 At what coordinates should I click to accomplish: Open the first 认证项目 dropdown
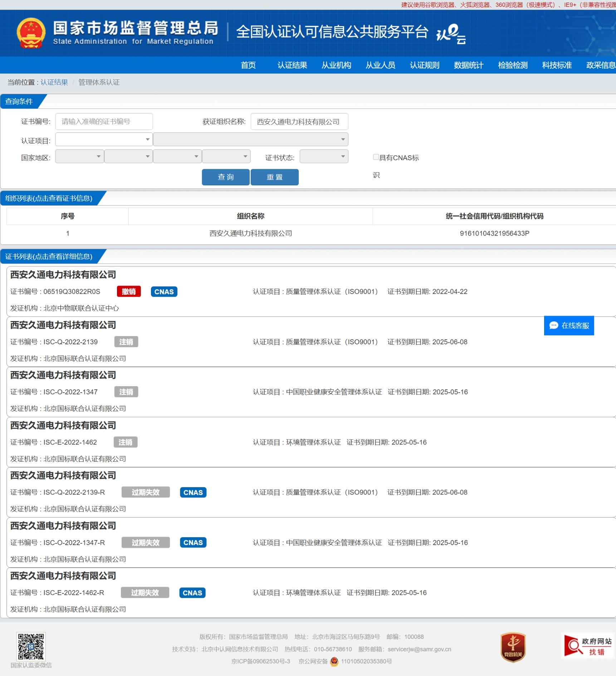(104, 139)
